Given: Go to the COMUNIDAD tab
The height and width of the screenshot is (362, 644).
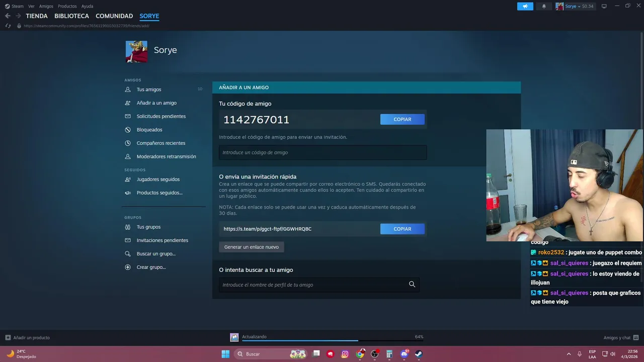Looking at the screenshot, I should (x=114, y=16).
